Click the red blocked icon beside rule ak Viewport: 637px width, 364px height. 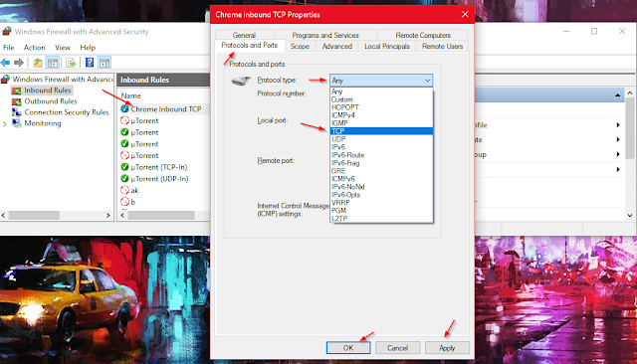[x=124, y=190]
